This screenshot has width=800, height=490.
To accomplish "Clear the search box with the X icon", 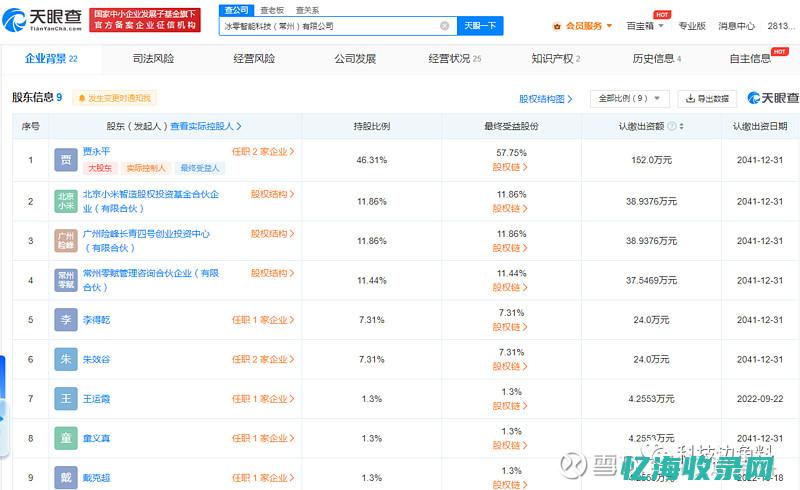I will (444, 26).
